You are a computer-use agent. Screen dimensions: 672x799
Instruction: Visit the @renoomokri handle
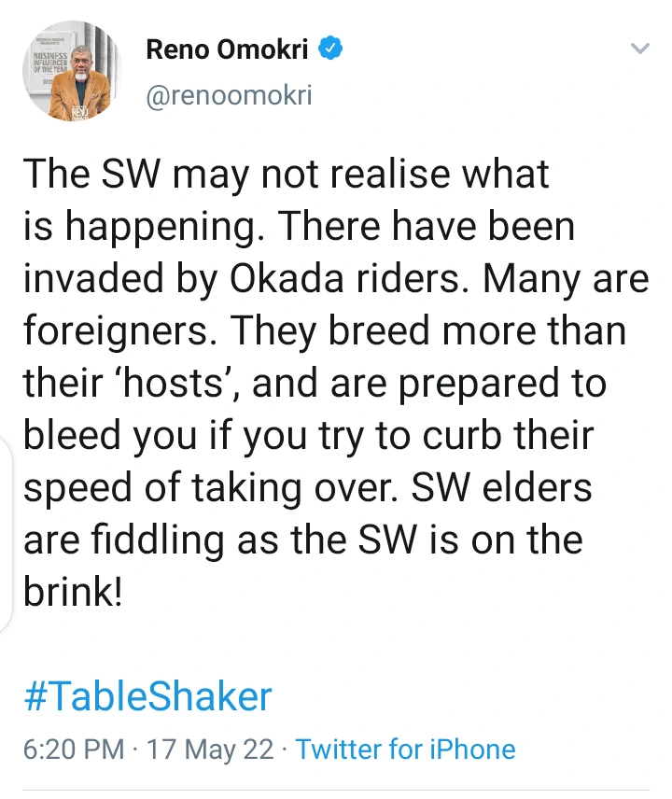point(230,94)
